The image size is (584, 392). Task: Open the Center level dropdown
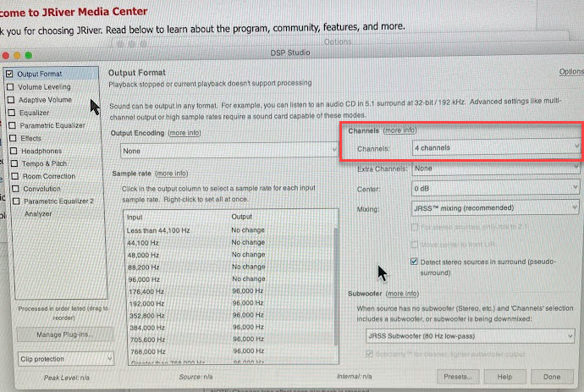click(496, 189)
